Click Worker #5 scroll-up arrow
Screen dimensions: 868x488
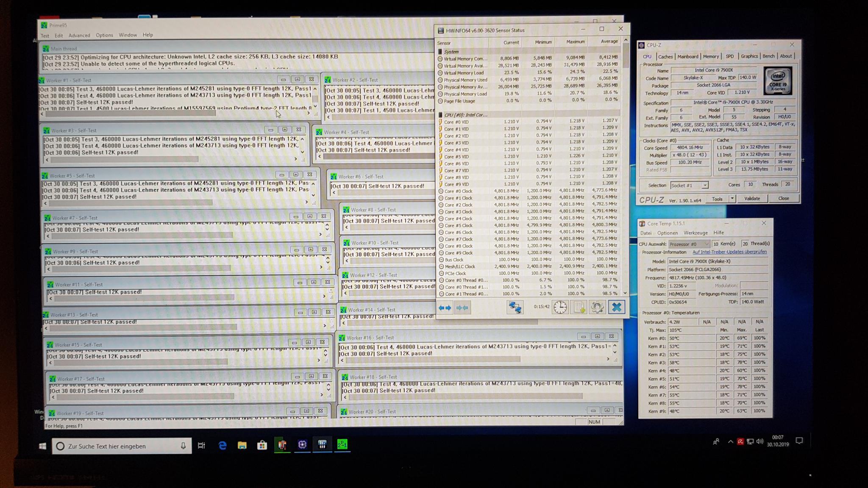(x=313, y=183)
